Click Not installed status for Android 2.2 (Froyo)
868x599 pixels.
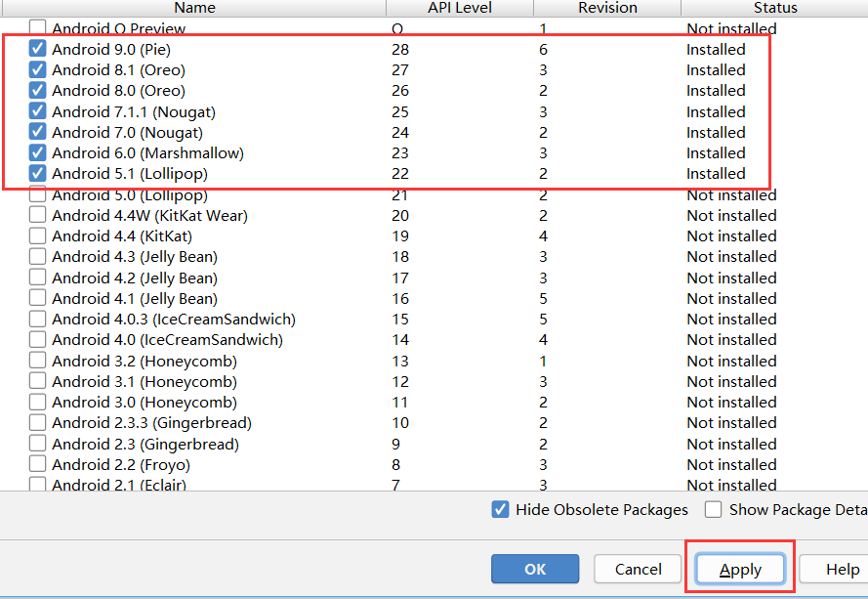coord(732,465)
